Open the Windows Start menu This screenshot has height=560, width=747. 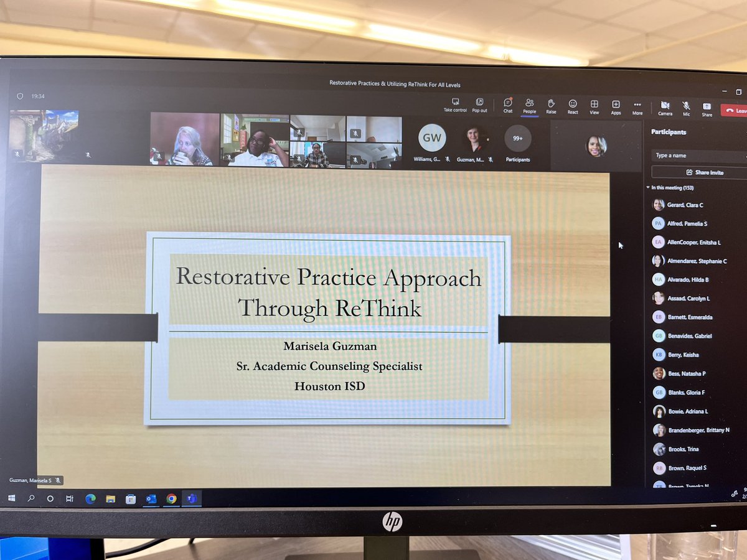tap(12, 498)
